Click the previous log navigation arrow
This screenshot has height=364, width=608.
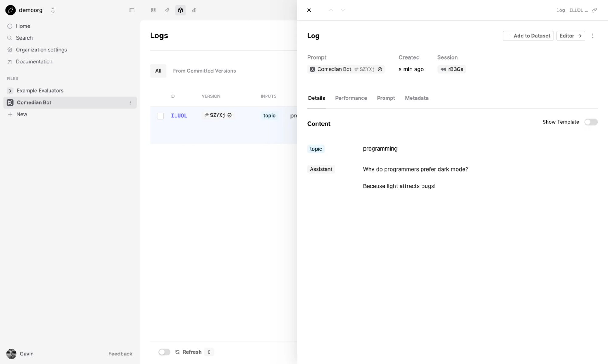[x=330, y=10]
